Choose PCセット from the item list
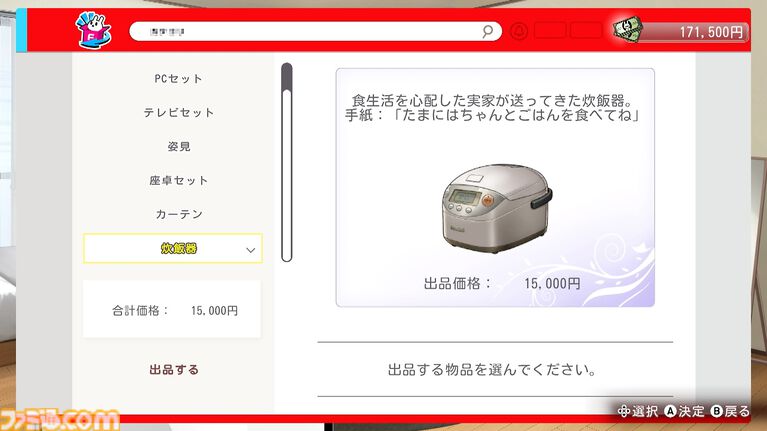Screen dimensions: 767x431 coord(178,79)
